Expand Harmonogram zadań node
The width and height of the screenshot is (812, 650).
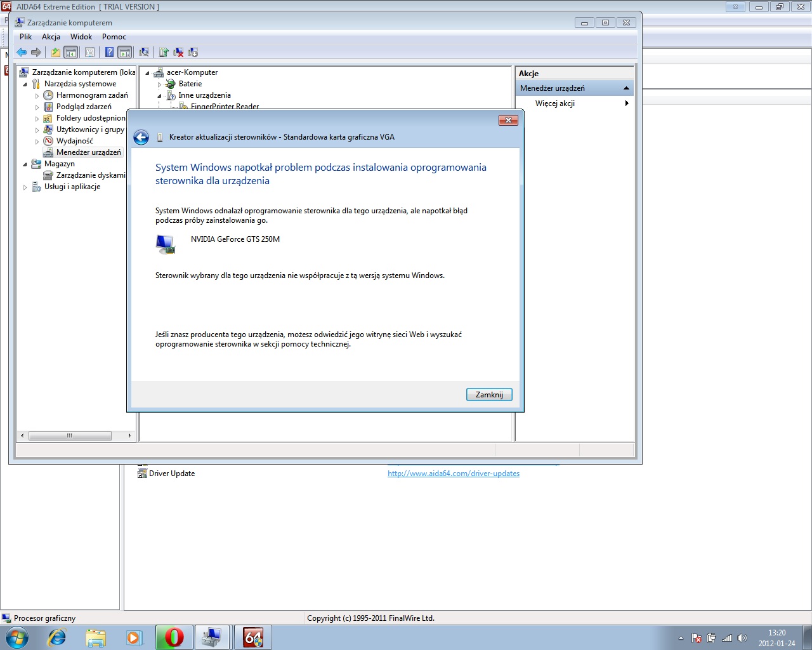(37, 96)
